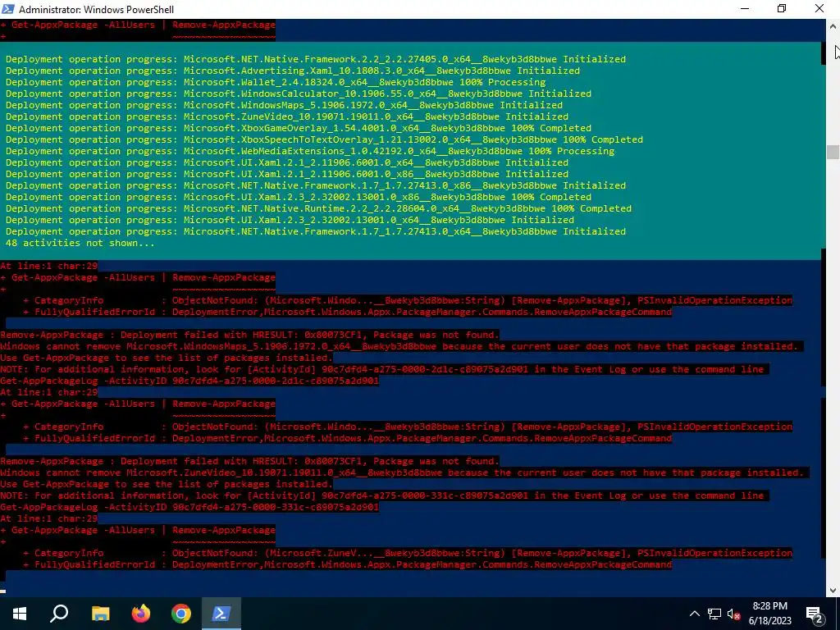The width and height of the screenshot is (840, 630).
Task: Click the CategoryInfo line mentioning Microsoft.ZuneV...
Action: pos(408,554)
